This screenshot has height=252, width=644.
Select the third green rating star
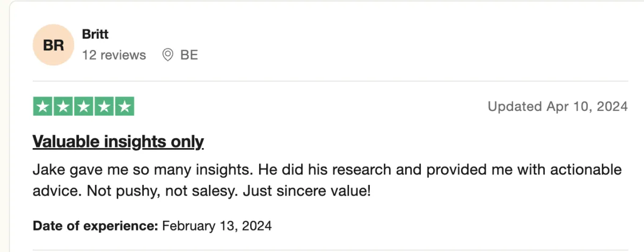pos(84,107)
